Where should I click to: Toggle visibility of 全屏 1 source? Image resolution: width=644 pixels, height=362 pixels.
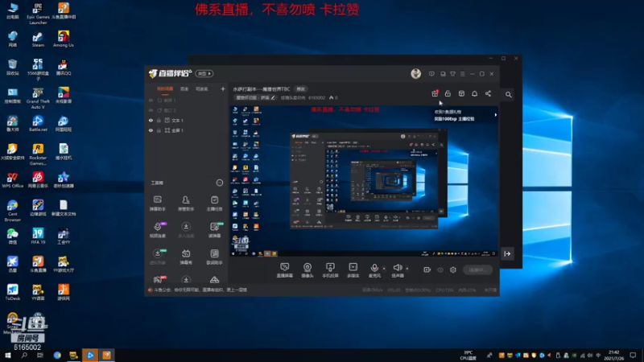[x=151, y=130]
